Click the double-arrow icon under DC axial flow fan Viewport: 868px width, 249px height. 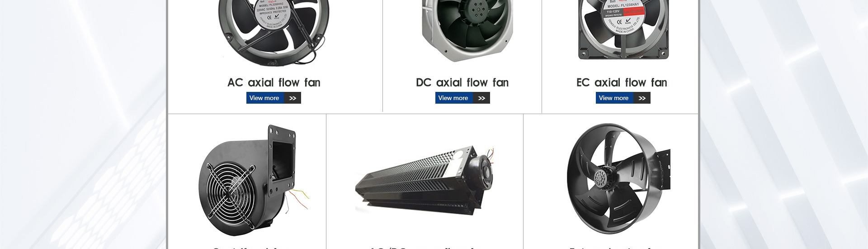(x=481, y=98)
